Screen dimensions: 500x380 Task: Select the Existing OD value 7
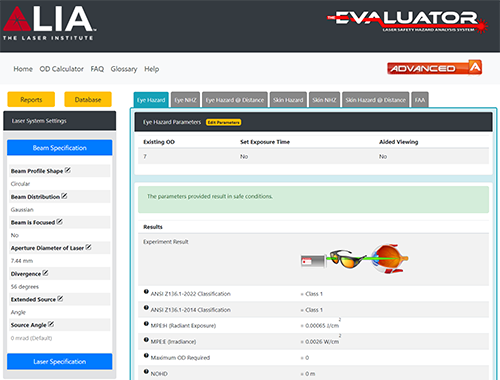coord(145,156)
